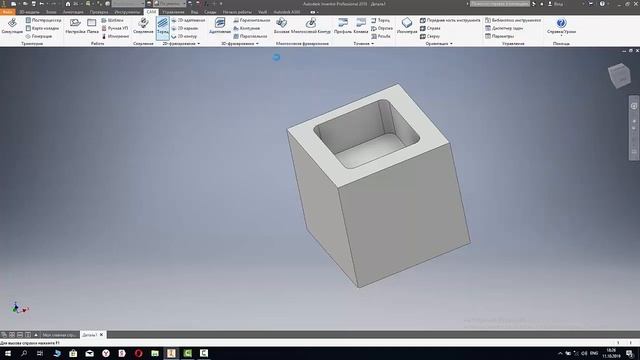Viewport: 640px width, 360px height.
Task: Select the Резьба (Thread) turning command
Action: coord(381,36)
